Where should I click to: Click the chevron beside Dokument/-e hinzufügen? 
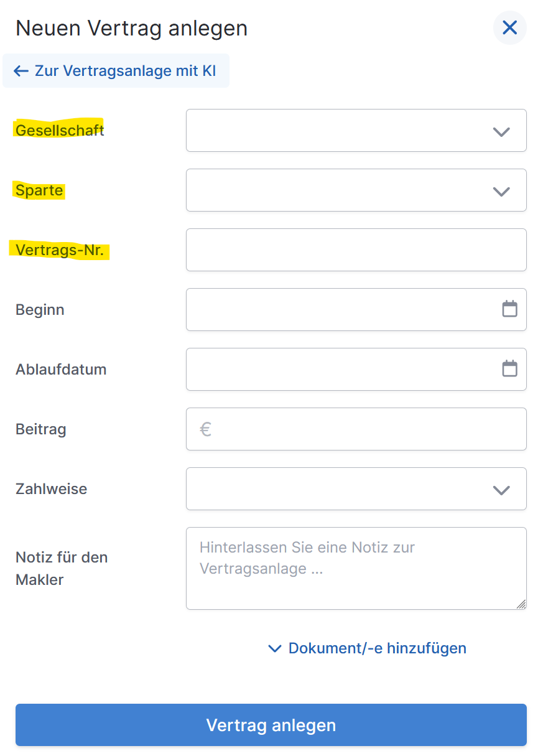click(274, 648)
